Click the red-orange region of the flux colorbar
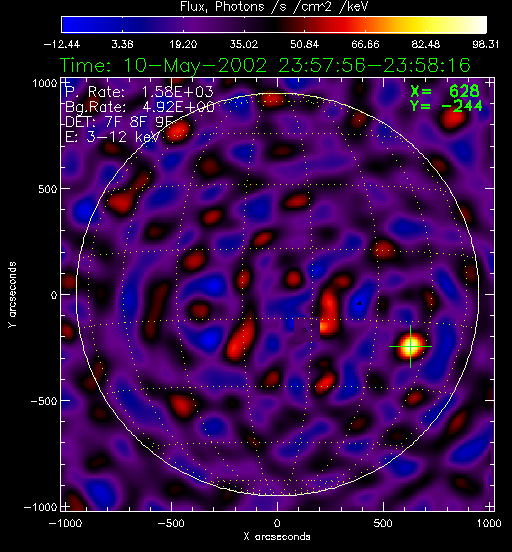The width and height of the screenshot is (512, 552). 345,25
